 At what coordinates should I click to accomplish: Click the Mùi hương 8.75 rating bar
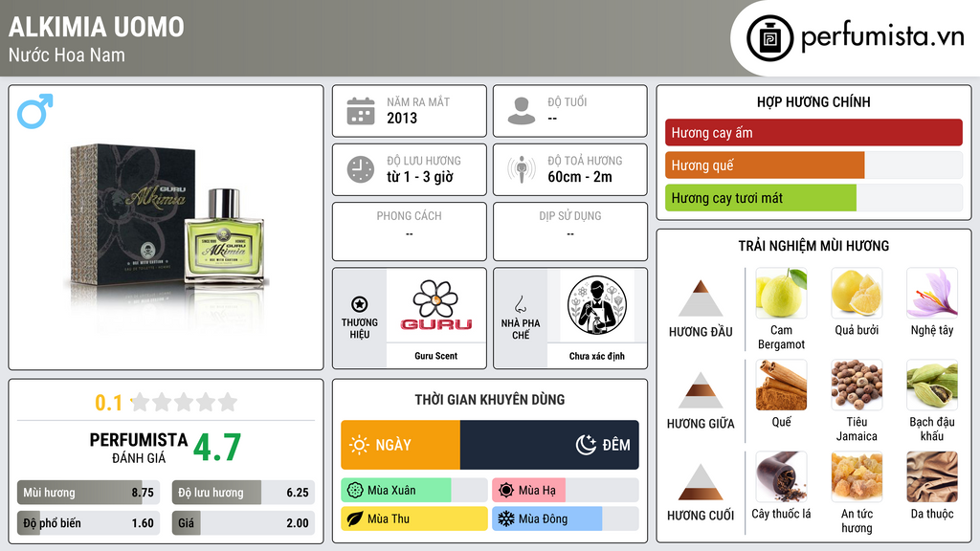click(88, 493)
